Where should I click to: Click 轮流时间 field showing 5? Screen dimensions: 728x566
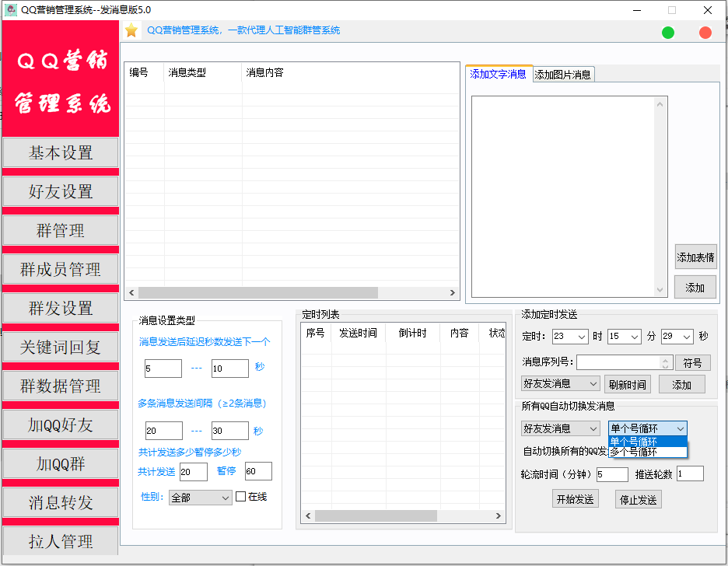point(612,474)
